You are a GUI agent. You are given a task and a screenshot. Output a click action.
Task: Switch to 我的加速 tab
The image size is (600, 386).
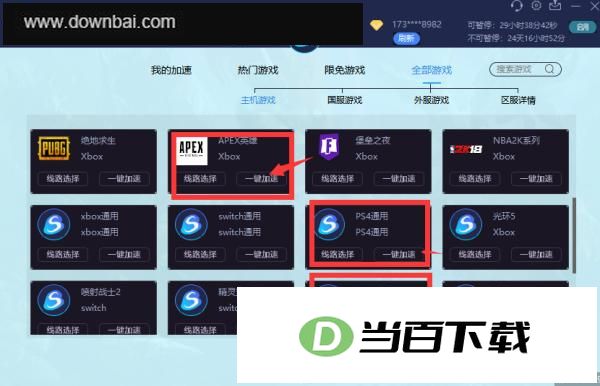point(171,70)
